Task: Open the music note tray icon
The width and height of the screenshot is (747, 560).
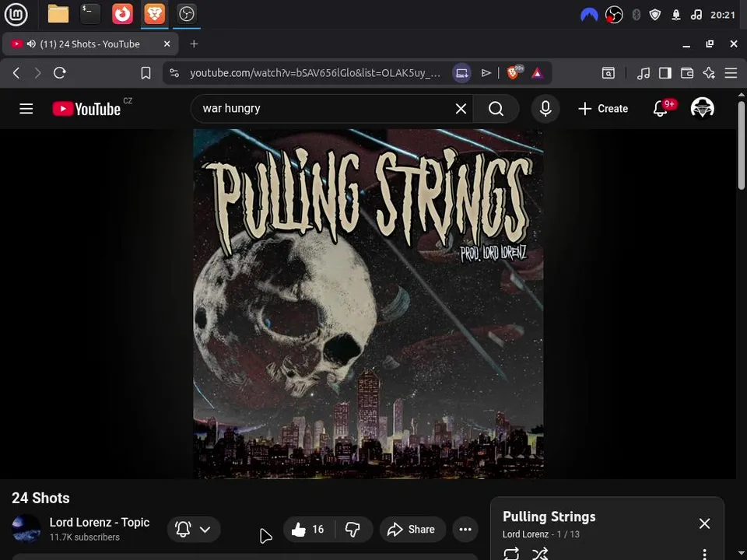Action: 696,16
